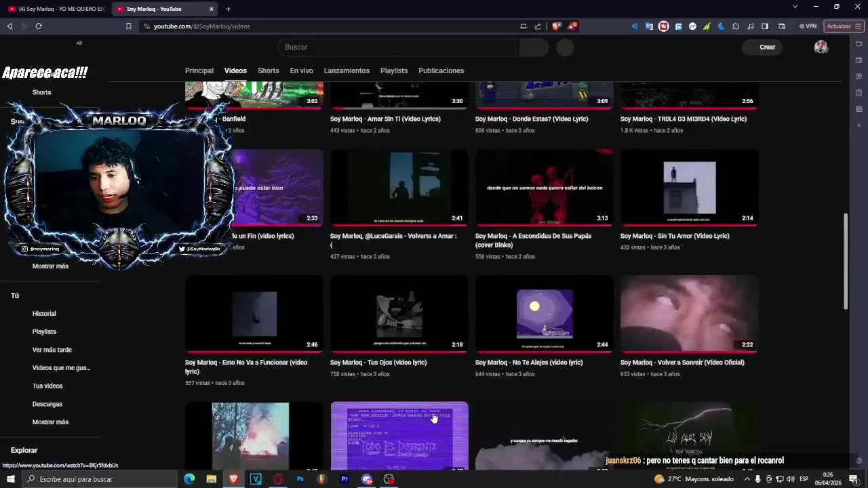This screenshot has height=488, width=868.
Task: Open Shorts in the left sidebar
Action: click(42, 92)
